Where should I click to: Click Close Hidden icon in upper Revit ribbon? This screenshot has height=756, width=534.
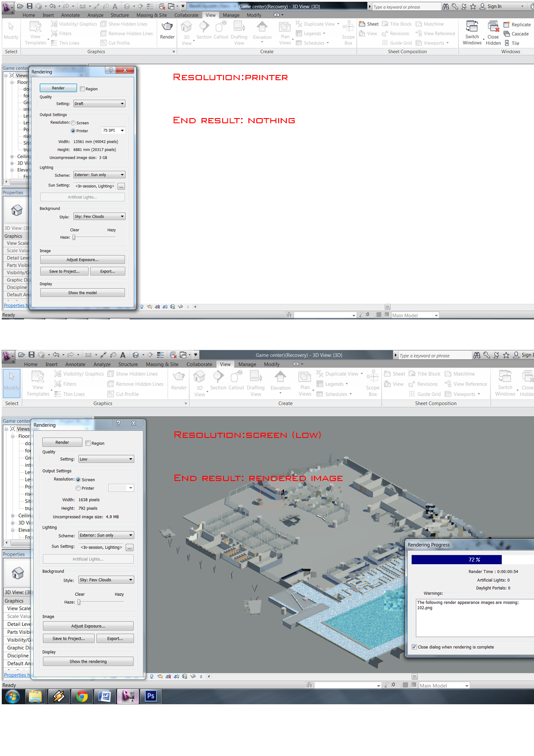point(494,26)
